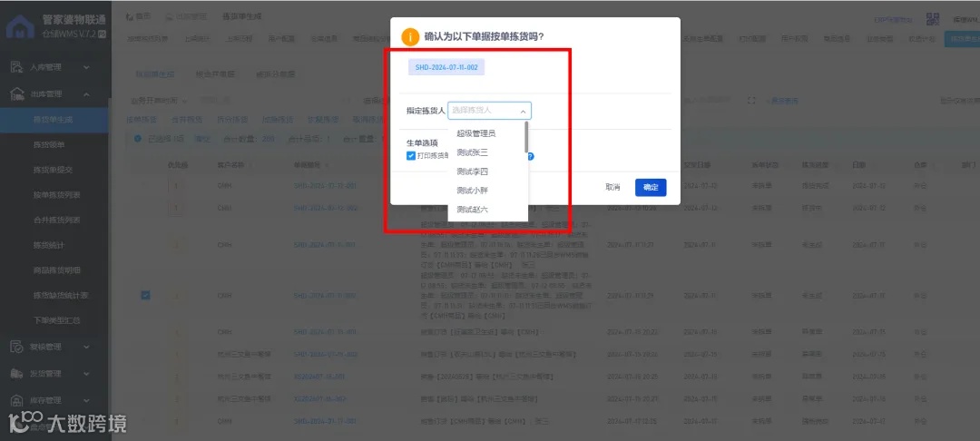Click the 单据编号 column header
Viewport: 980px width, 441px height.
309,165
